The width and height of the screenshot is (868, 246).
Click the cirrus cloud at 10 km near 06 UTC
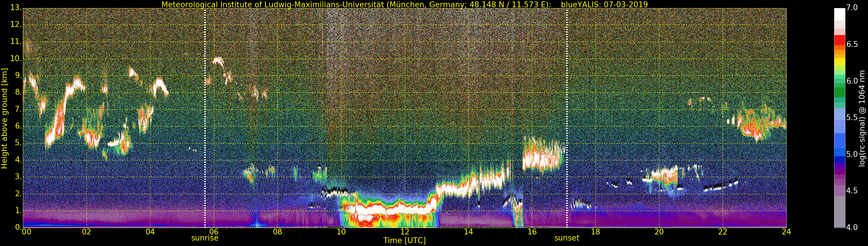[x=218, y=61]
